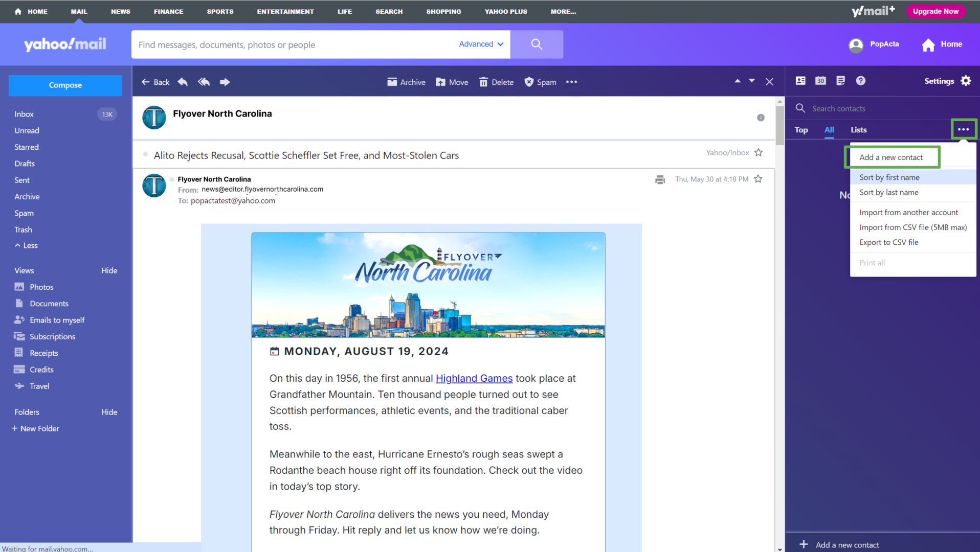
Task: Click the Reply all double-arrow icon
Action: (x=204, y=82)
